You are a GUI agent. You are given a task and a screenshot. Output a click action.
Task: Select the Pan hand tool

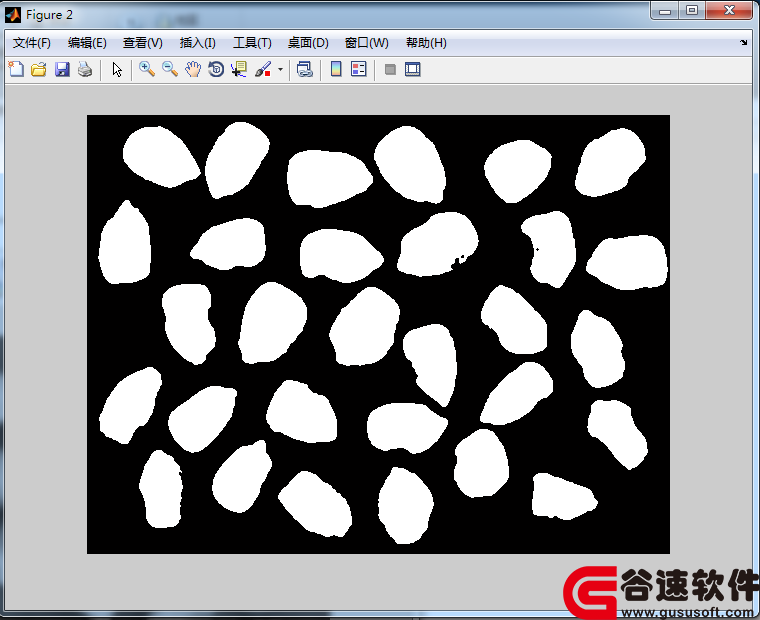[193, 69]
